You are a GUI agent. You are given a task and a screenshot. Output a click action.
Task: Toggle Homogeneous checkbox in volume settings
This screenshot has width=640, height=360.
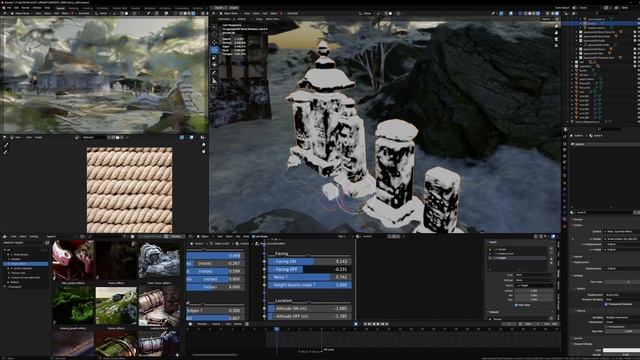(607, 327)
